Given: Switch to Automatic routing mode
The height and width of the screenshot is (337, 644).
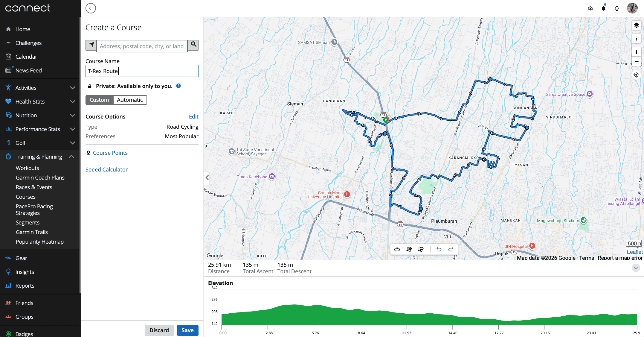Looking at the screenshot, I should 130,100.
